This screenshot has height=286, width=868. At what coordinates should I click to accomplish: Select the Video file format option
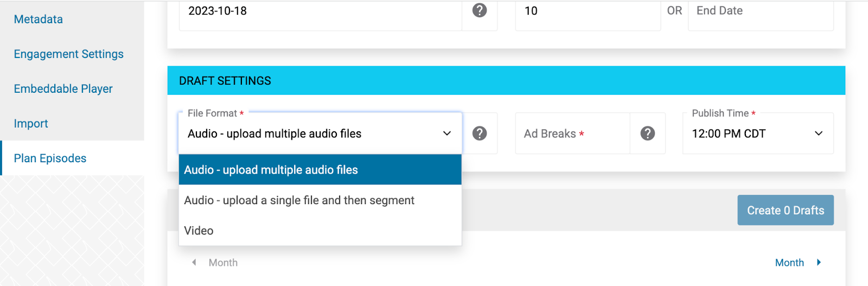320,231
